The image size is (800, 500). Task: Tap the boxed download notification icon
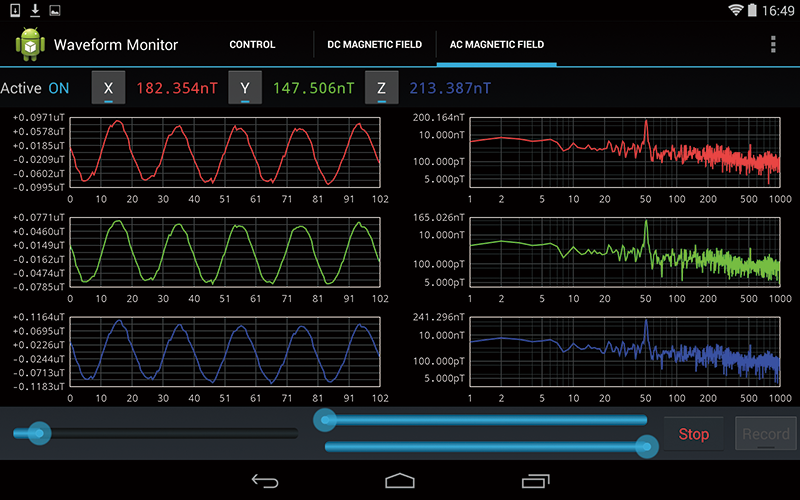coord(15,10)
